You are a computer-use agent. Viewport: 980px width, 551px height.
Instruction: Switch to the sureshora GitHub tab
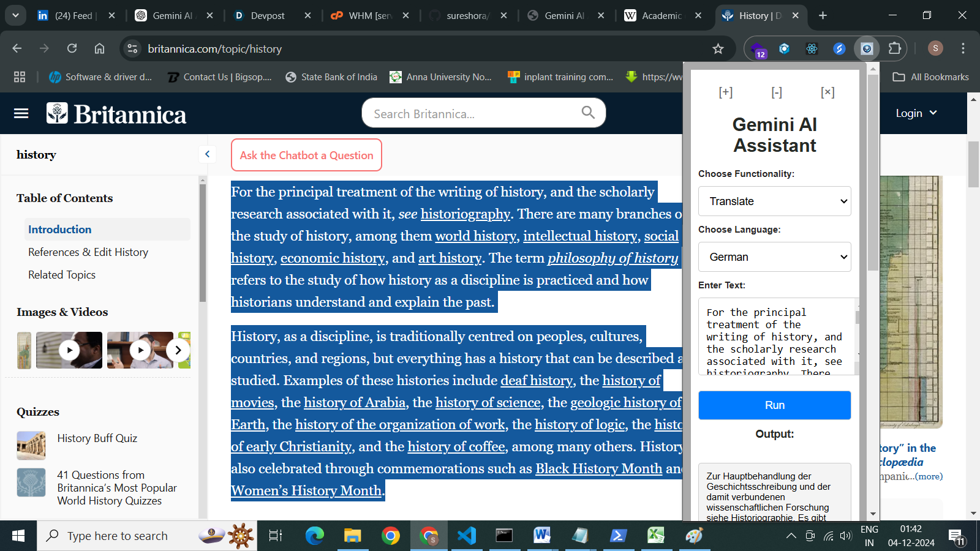[467, 15]
